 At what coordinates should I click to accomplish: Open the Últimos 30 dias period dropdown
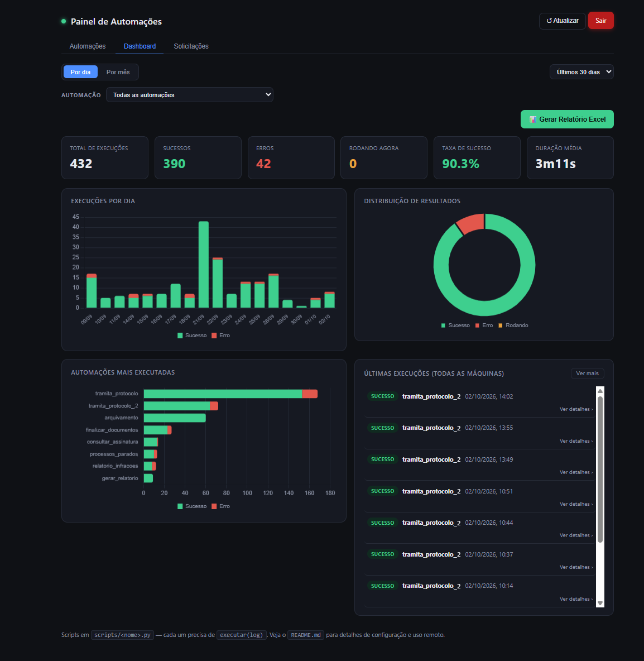point(581,72)
